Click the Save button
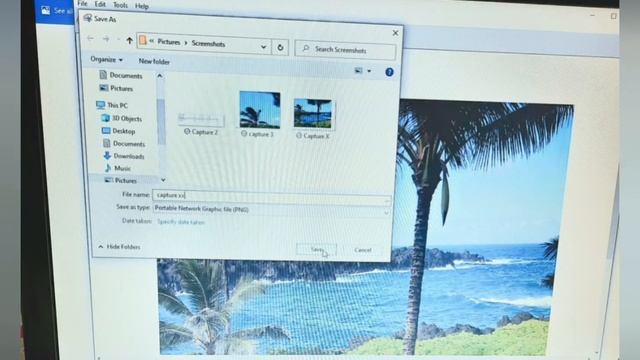Image resolution: width=640 pixels, height=360 pixels. [317, 249]
